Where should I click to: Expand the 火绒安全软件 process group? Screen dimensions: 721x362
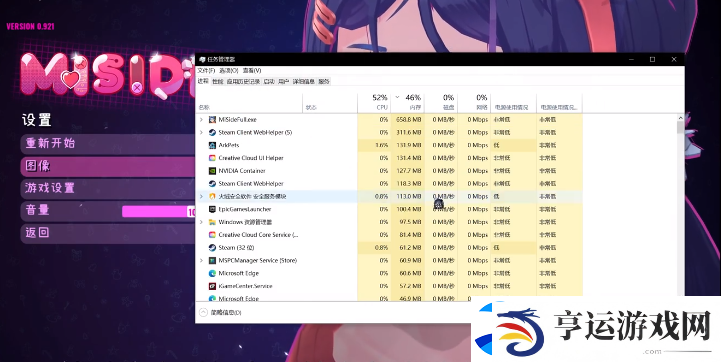coord(201,196)
